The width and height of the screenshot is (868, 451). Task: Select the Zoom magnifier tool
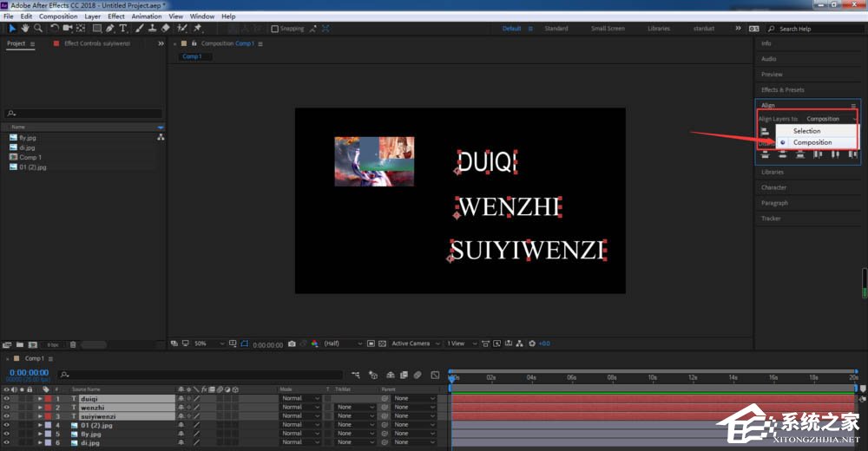(x=37, y=28)
